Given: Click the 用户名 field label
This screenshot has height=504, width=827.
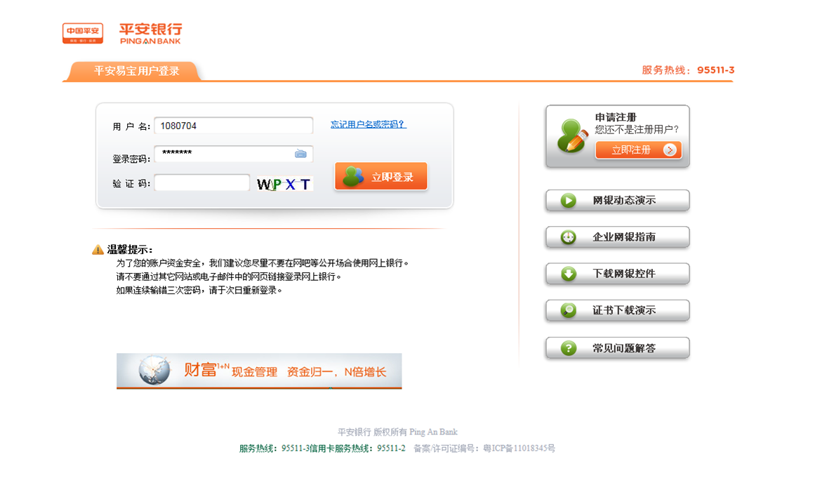Looking at the screenshot, I should pyautogui.click(x=131, y=126).
